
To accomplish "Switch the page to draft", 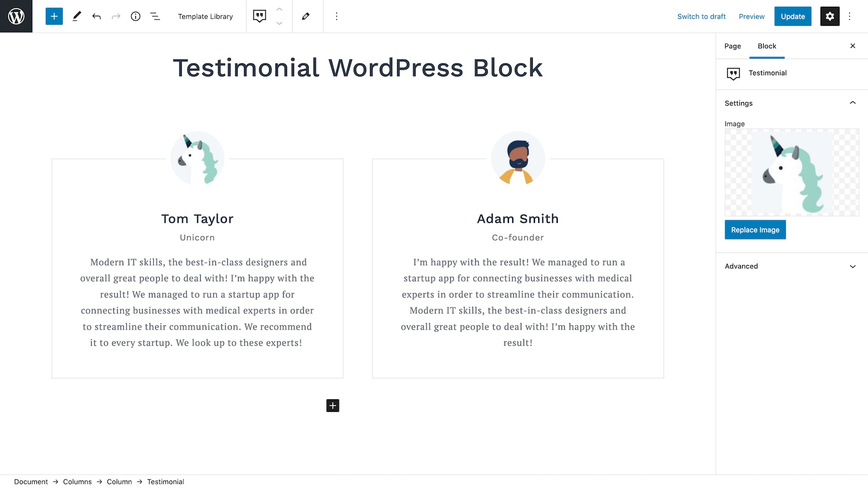I will (x=701, y=16).
